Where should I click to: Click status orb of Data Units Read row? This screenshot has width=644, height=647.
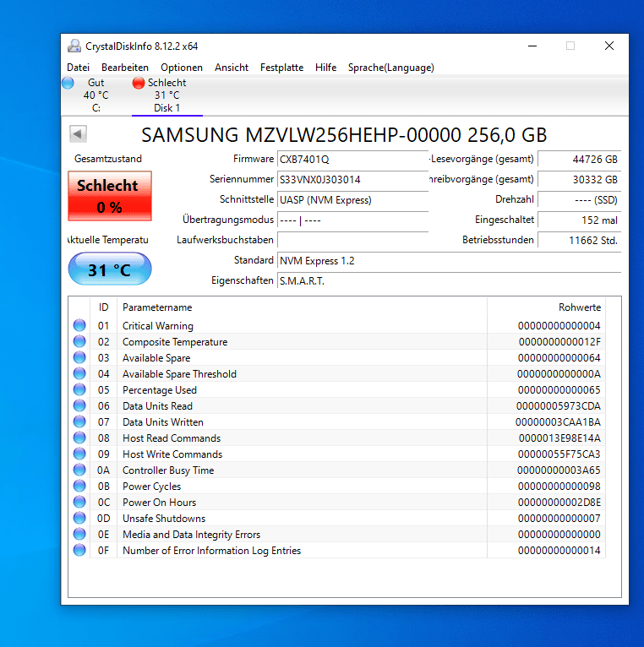79,406
